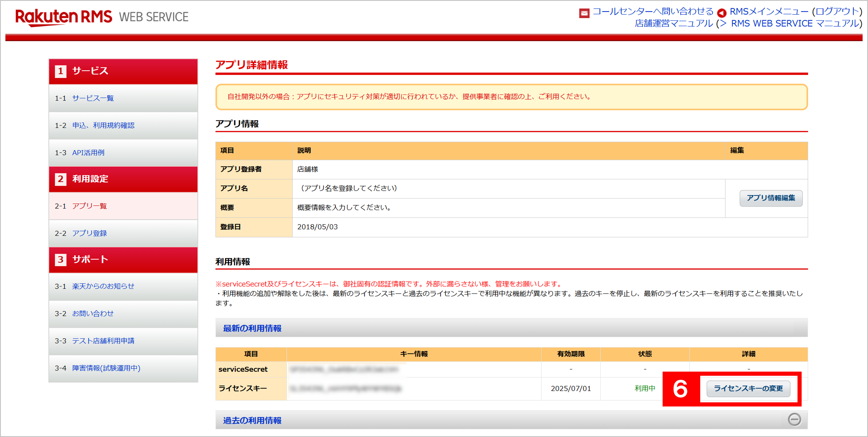
Task: Click the 詳細 column header
Action: 748,354
